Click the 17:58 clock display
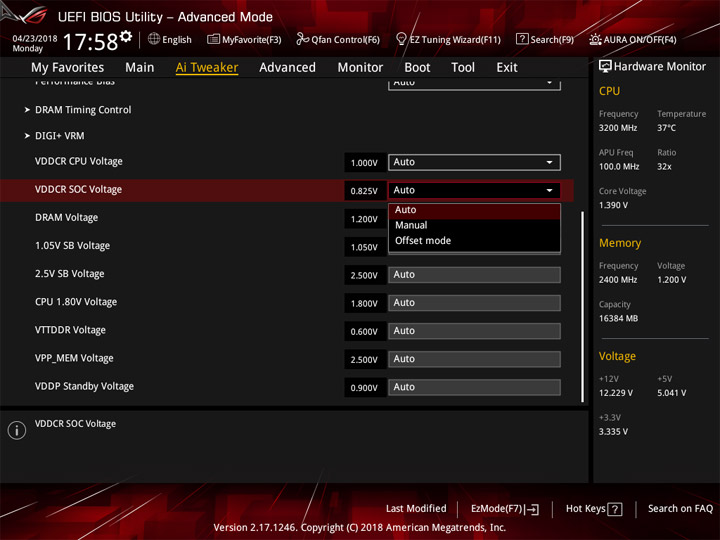Screen dimensions: 720x540 90,42
